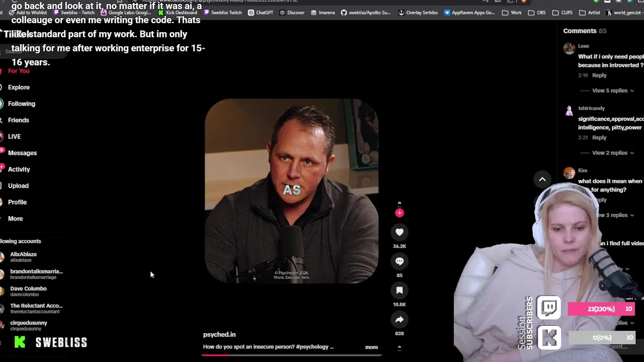This screenshot has width=644, height=362.
Task: Open Kim's profile avatar in comments
Action: pos(569,173)
